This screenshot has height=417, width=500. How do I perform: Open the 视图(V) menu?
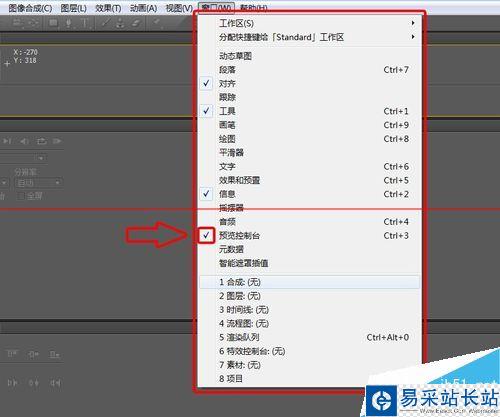click(x=179, y=8)
